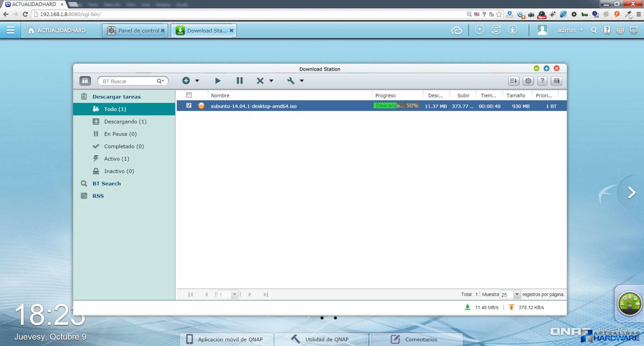
Task: Click the Start (play) download button
Action: (x=218, y=81)
